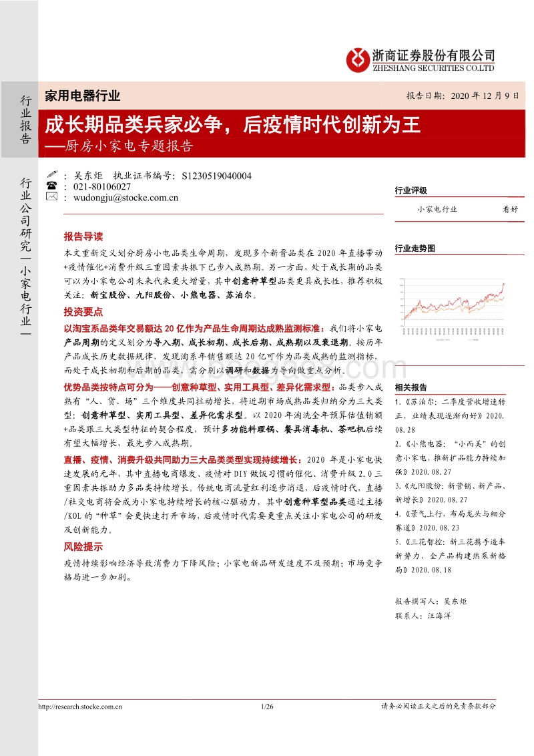
Task: Click the 风险提示 section heading
Action: point(83,547)
